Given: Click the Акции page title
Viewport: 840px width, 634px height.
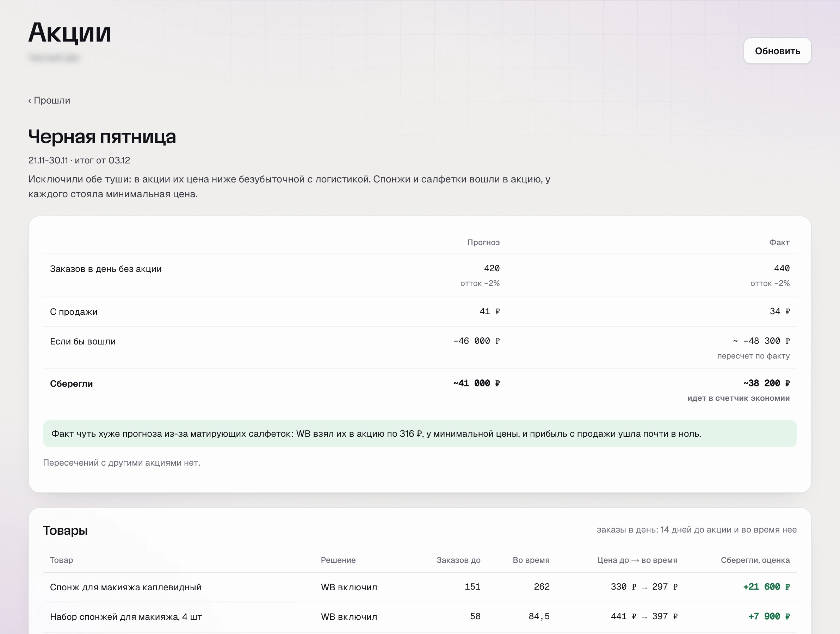Looking at the screenshot, I should [x=70, y=32].
